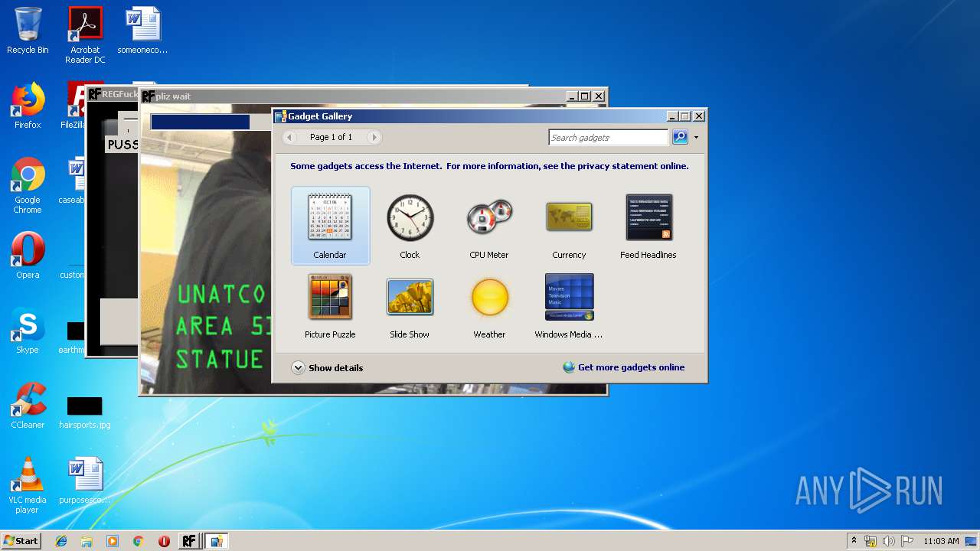Viewport: 980px width, 551px height.
Task: Open Firefox desktop shortcut
Action: (28, 106)
